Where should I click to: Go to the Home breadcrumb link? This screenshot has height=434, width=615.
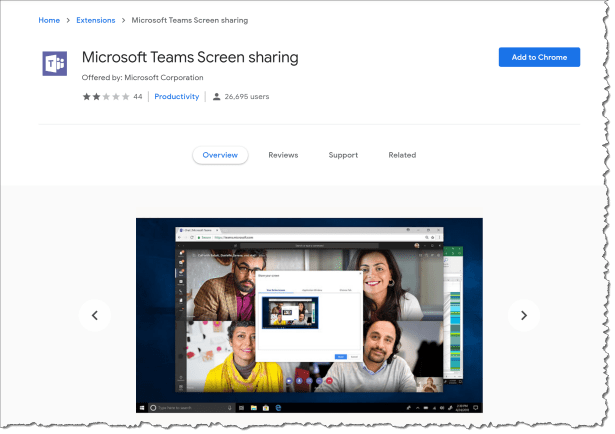49,20
